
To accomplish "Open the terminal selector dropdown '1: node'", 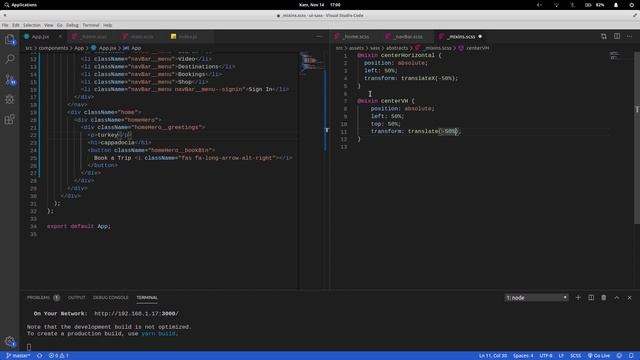I will [x=536, y=298].
